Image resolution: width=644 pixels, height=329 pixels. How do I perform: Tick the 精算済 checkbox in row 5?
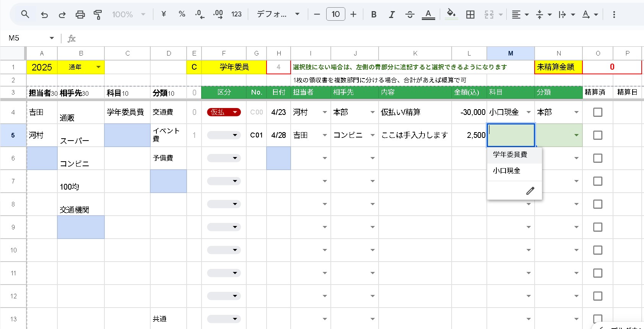[x=597, y=135]
